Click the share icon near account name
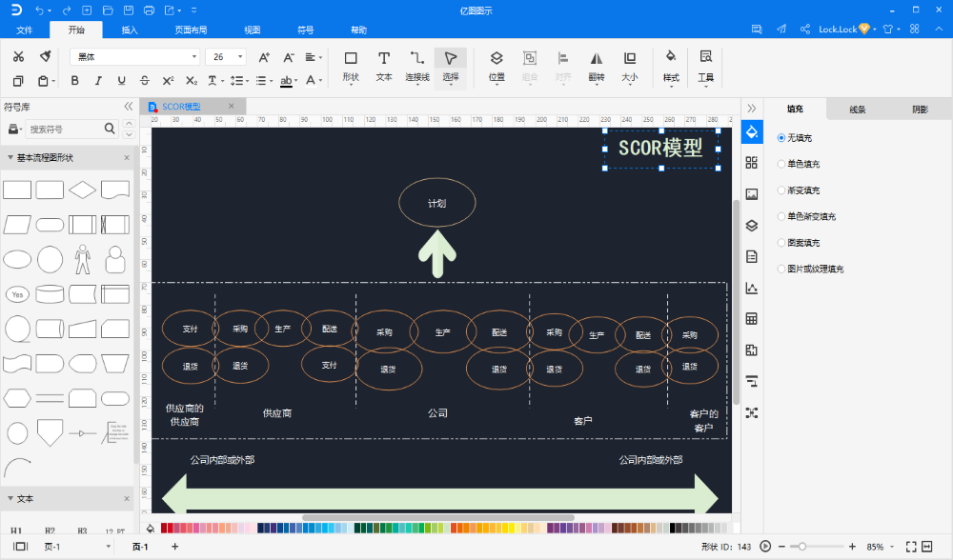 coord(804,30)
